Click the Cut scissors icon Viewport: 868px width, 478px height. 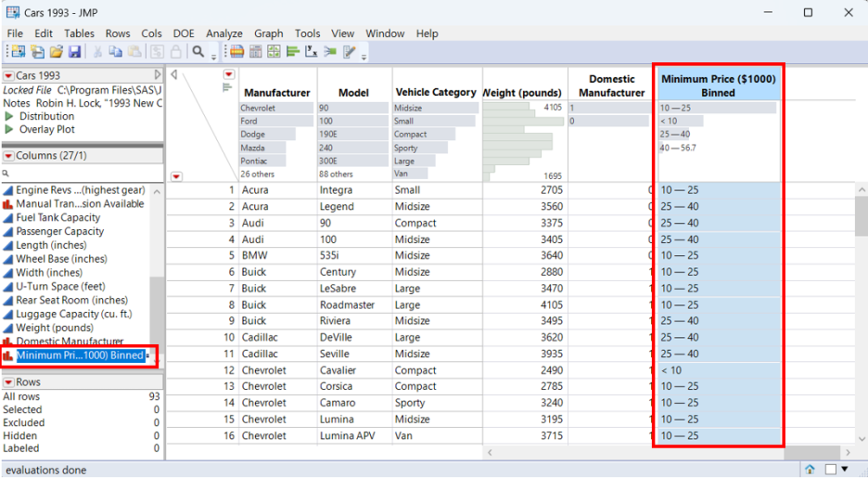[x=97, y=52]
